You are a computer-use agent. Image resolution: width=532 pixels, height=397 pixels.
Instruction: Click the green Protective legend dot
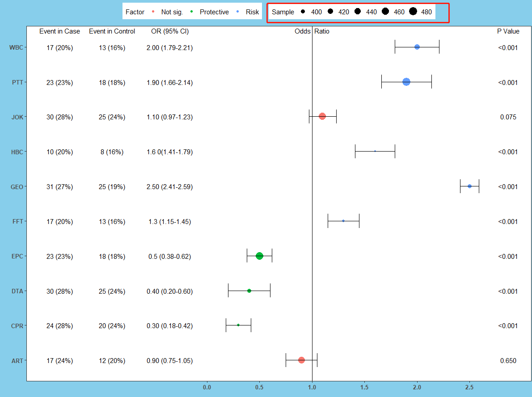point(192,12)
